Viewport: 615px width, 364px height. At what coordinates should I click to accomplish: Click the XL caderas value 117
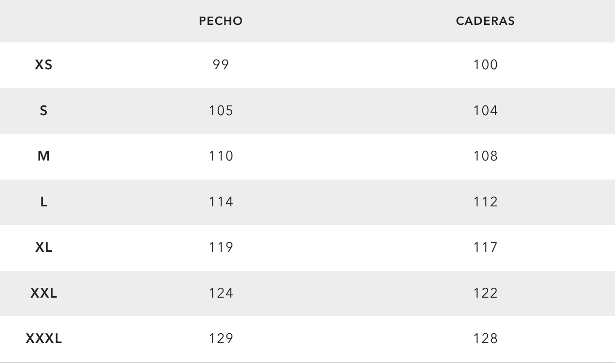click(x=485, y=247)
